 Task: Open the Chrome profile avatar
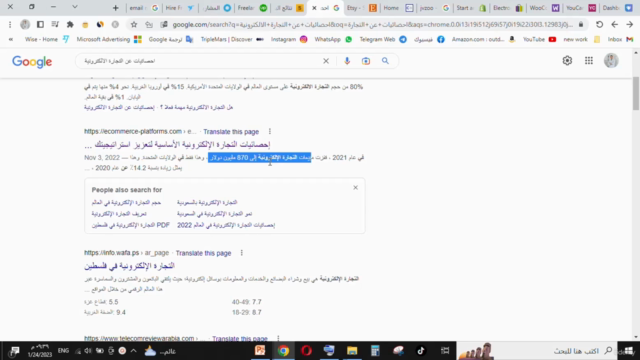coord(25,24)
